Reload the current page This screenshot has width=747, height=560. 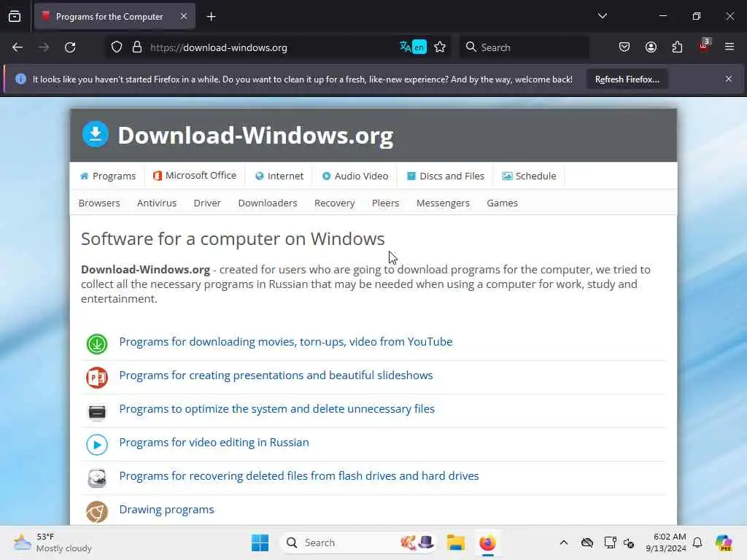pyautogui.click(x=70, y=47)
